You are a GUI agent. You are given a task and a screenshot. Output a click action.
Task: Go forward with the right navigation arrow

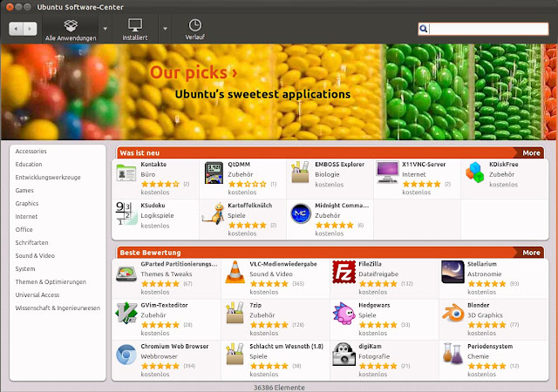(x=30, y=29)
